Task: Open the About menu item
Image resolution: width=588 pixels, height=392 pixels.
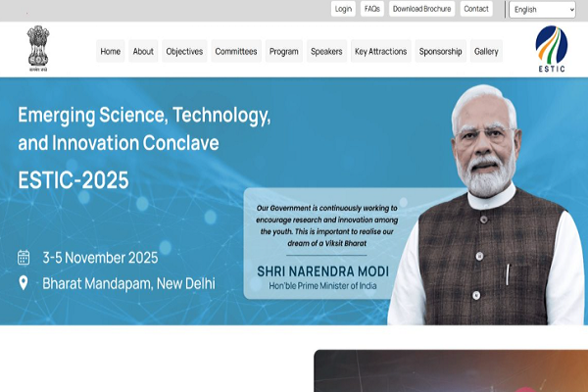Action: [x=143, y=51]
